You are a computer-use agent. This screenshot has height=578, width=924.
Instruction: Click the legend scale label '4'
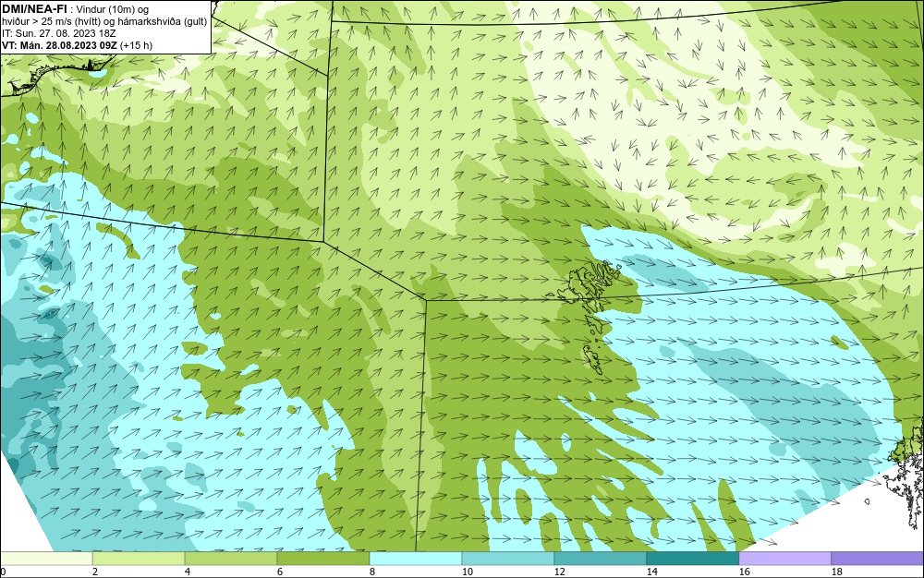(x=188, y=572)
